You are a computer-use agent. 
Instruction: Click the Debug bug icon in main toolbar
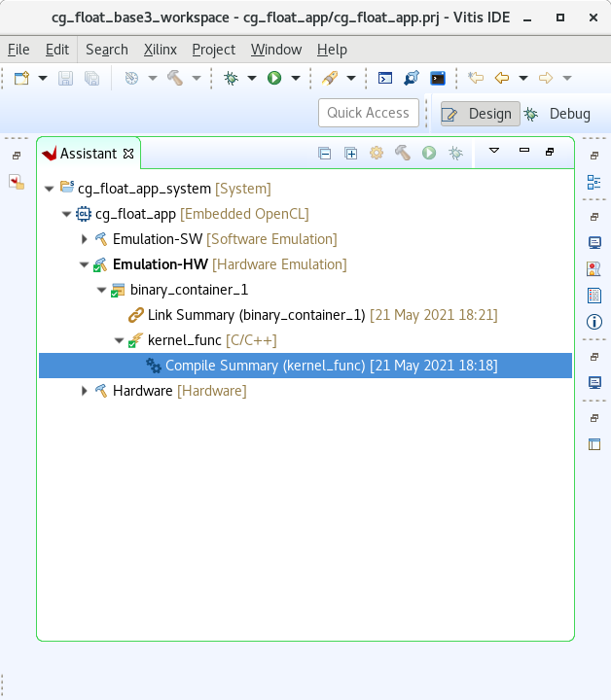pyautogui.click(x=231, y=78)
